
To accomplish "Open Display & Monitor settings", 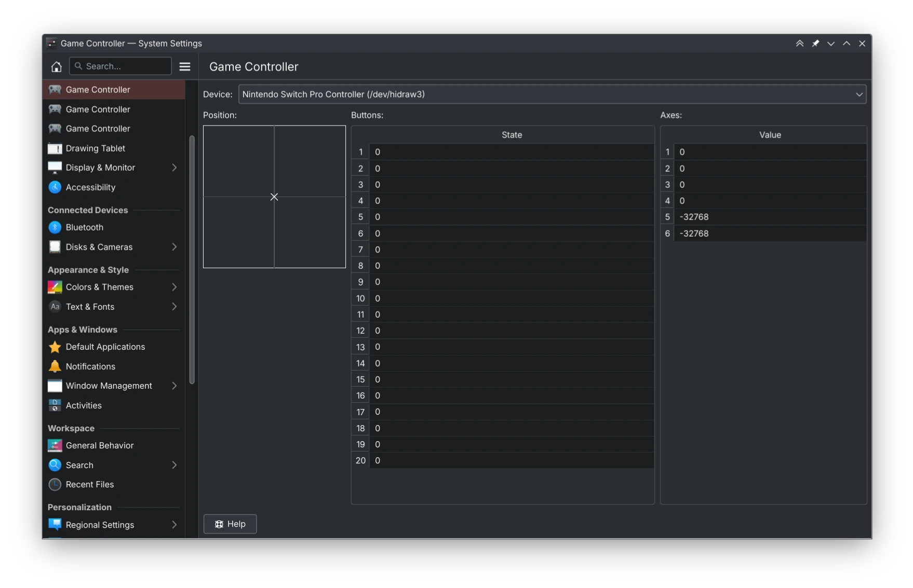I will point(114,168).
